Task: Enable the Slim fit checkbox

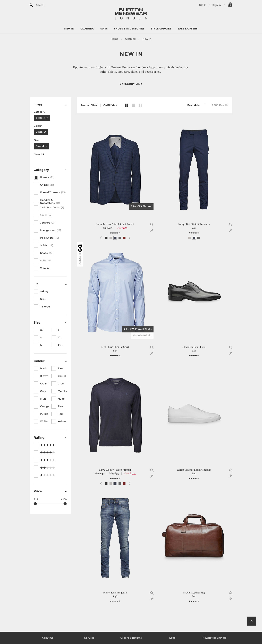Action: 36,299
